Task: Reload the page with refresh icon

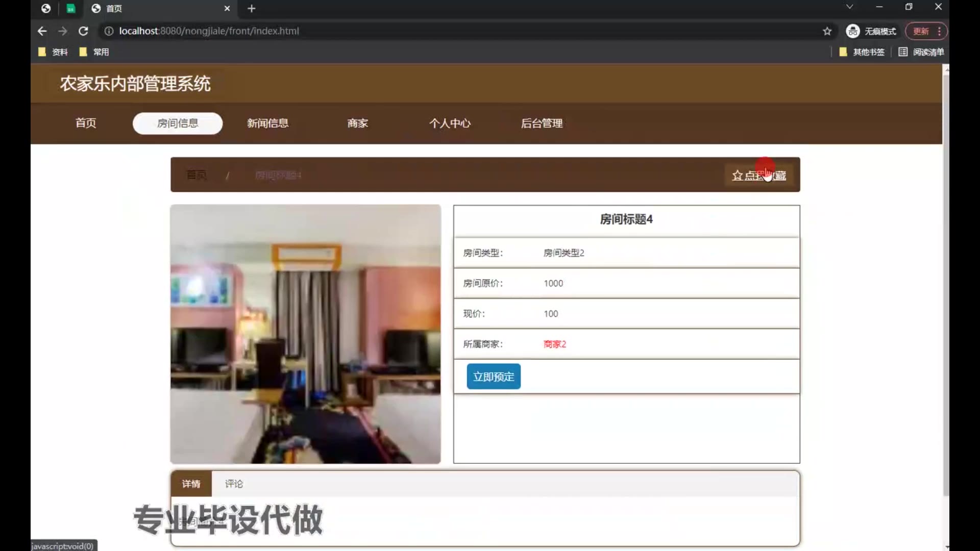Action: (83, 31)
